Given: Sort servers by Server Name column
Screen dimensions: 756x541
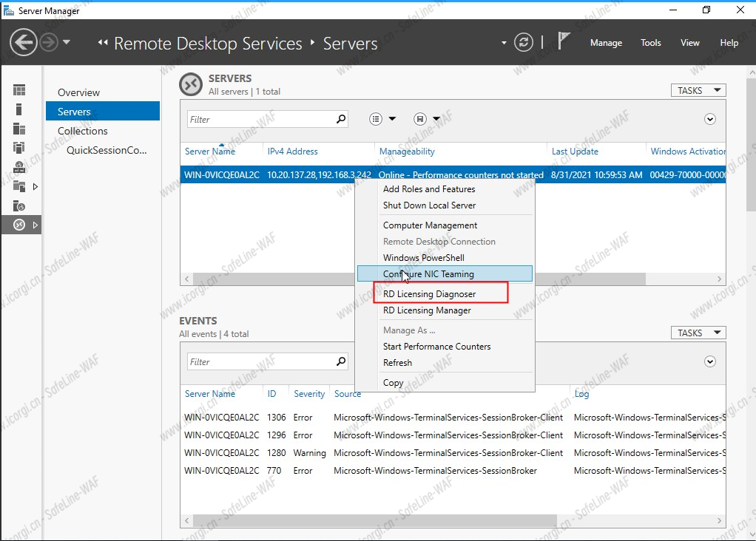Looking at the screenshot, I should click(210, 152).
